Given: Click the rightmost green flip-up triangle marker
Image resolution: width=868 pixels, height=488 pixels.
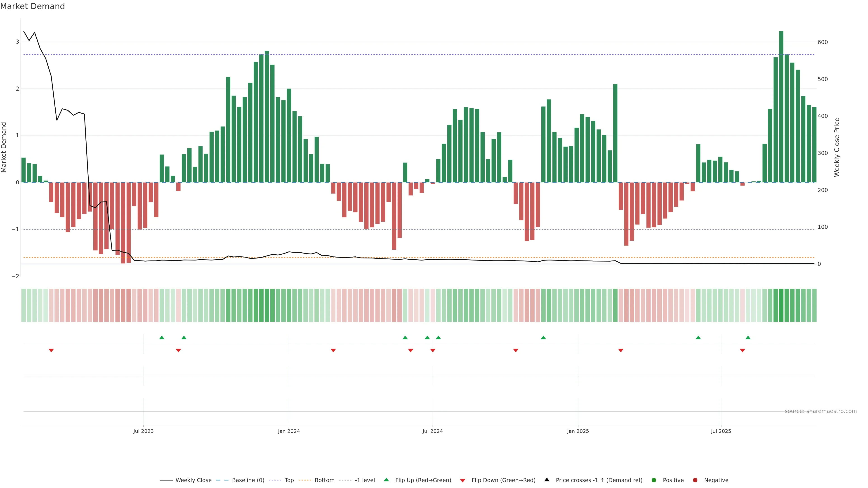Looking at the screenshot, I should pyautogui.click(x=748, y=338).
